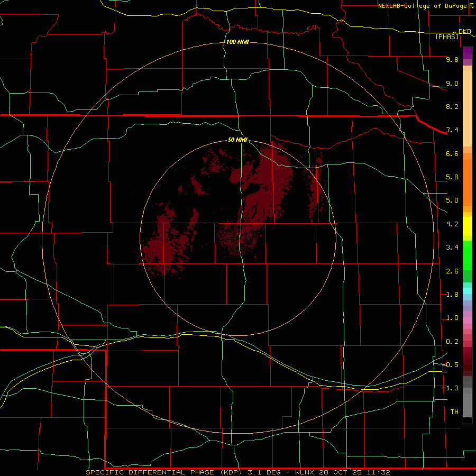Select the KLNX station identifier
The height and width of the screenshot is (476, 476).
[305, 472]
